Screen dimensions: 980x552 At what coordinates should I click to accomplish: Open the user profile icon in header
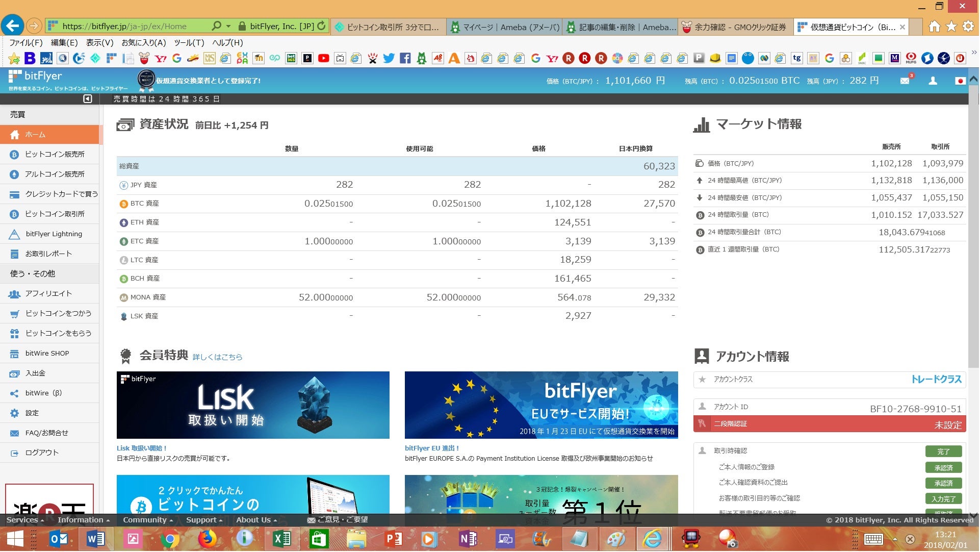pyautogui.click(x=933, y=81)
